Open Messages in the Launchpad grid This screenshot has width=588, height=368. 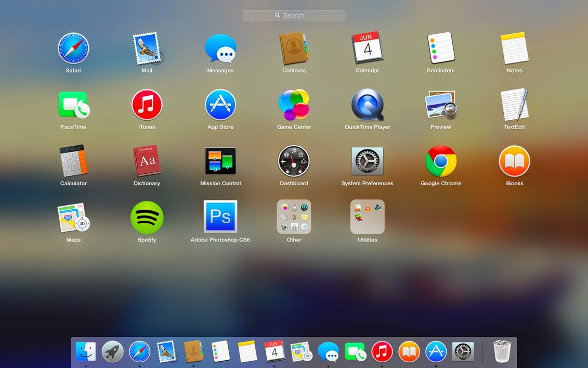(x=220, y=48)
